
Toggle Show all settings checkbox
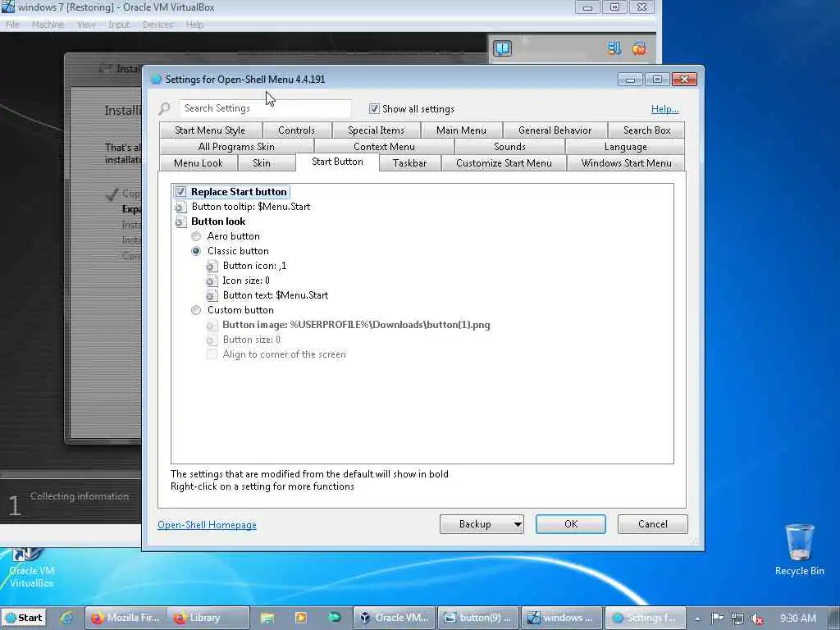pyautogui.click(x=374, y=109)
